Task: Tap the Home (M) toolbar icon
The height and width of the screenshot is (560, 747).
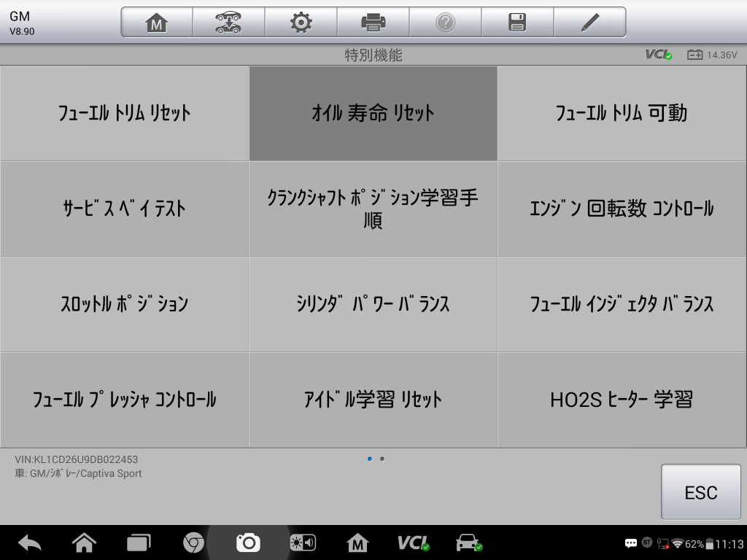Action: [x=156, y=23]
